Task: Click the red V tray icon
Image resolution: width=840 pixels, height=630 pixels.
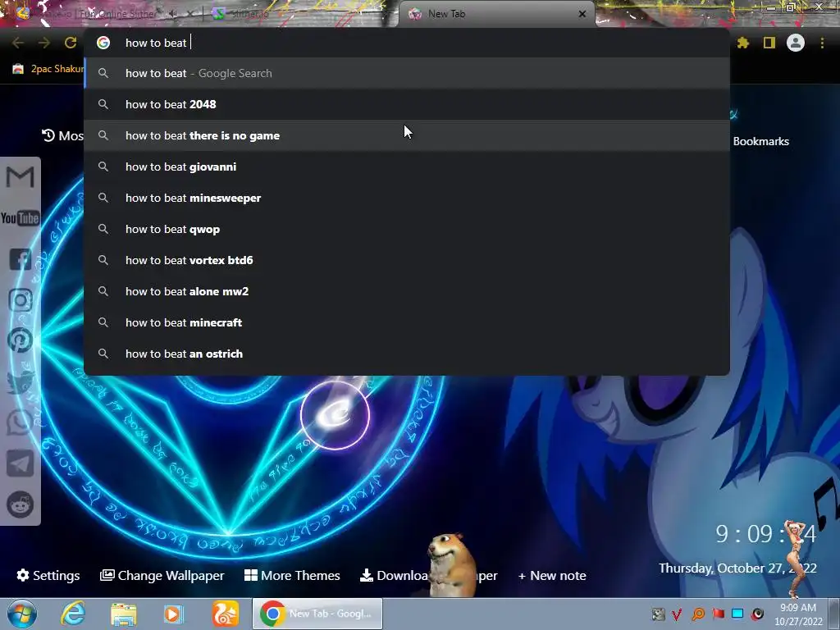Action: (x=677, y=614)
